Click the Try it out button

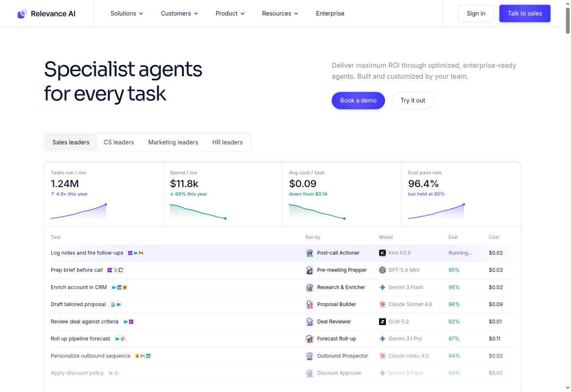[413, 100]
